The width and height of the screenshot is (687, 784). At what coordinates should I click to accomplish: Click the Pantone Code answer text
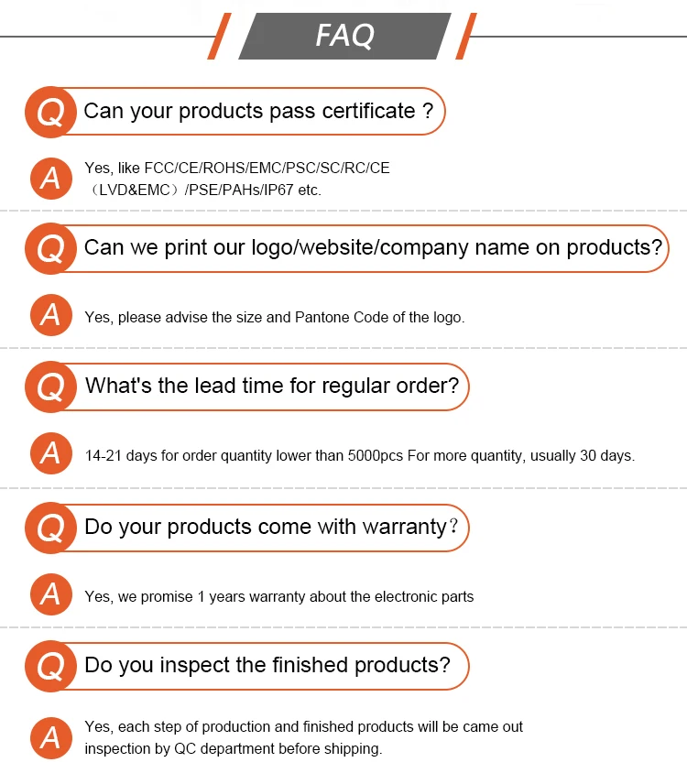click(x=274, y=318)
